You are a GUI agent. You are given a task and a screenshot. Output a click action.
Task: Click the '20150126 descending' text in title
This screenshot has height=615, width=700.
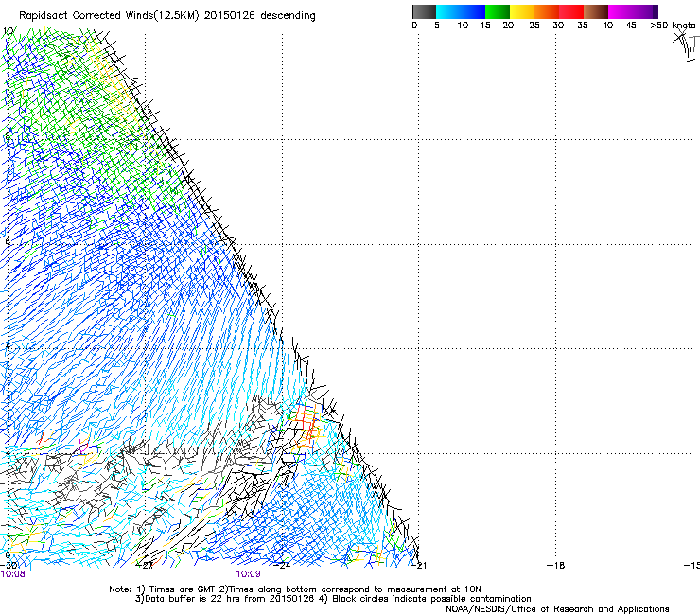pos(259,16)
